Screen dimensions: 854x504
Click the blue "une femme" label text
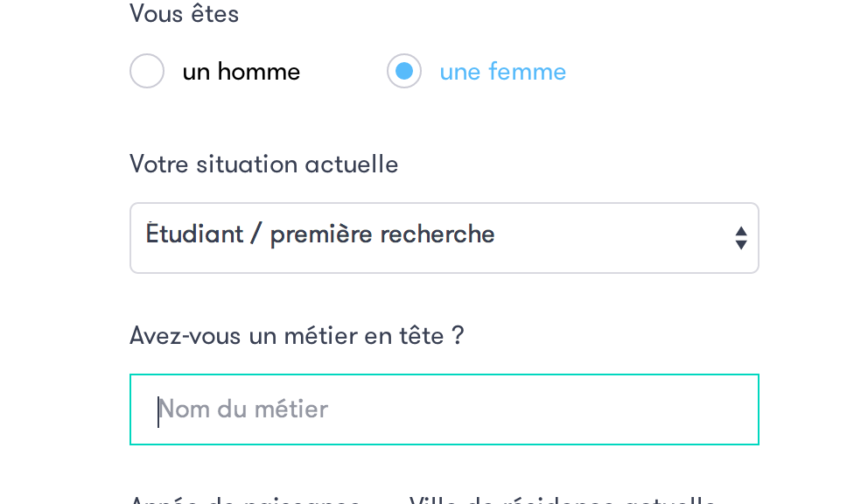click(x=502, y=72)
